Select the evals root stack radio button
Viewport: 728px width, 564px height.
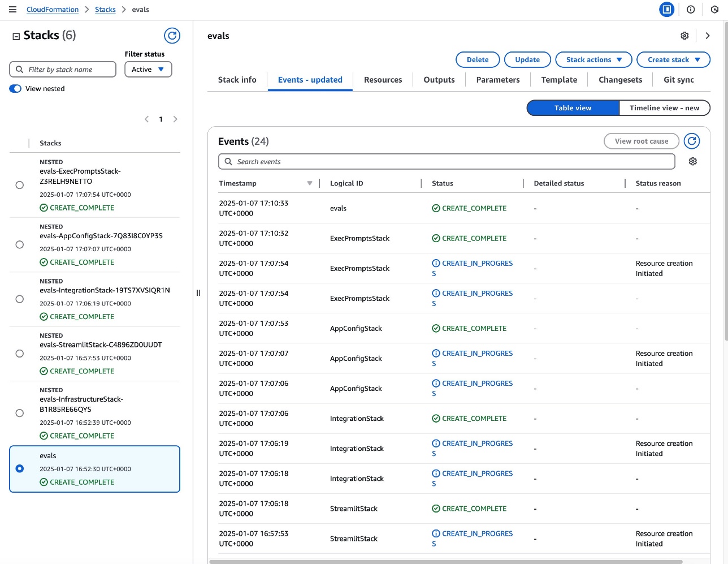tap(20, 468)
